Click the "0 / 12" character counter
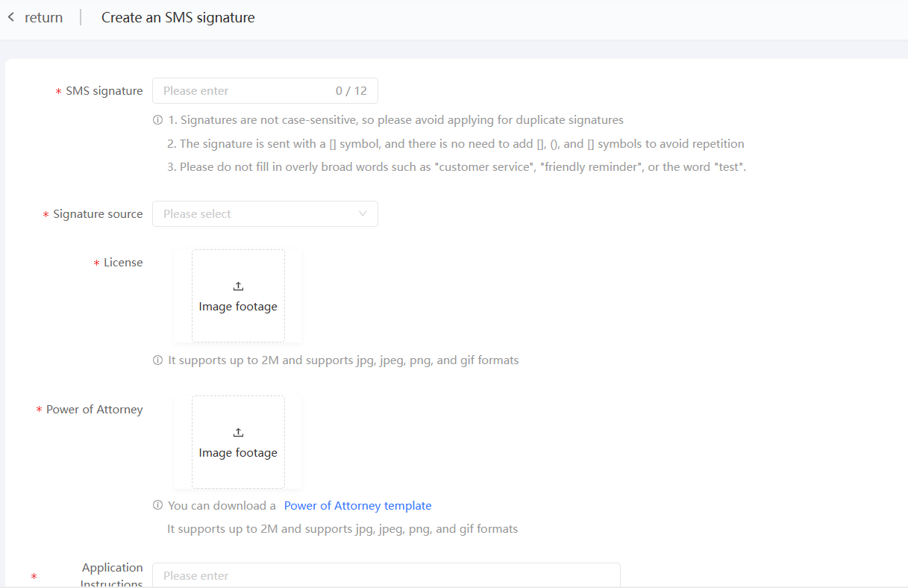Image resolution: width=908 pixels, height=588 pixels. click(351, 91)
